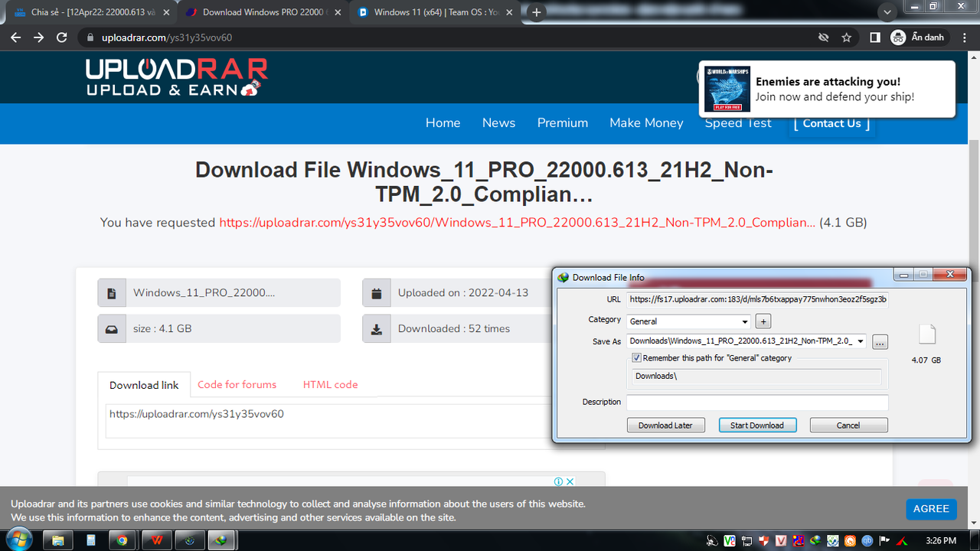The height and width of the screenshot is (551, 980).
Task: Click the URL field in Download File Info
Action: pyautogui.click(x=757, y=299)
